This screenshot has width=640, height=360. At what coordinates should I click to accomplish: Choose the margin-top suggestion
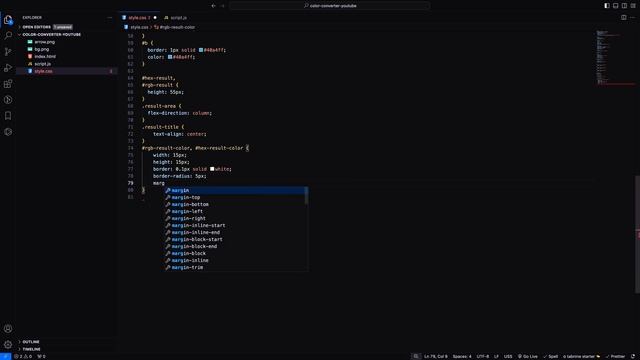click(235, 197)
